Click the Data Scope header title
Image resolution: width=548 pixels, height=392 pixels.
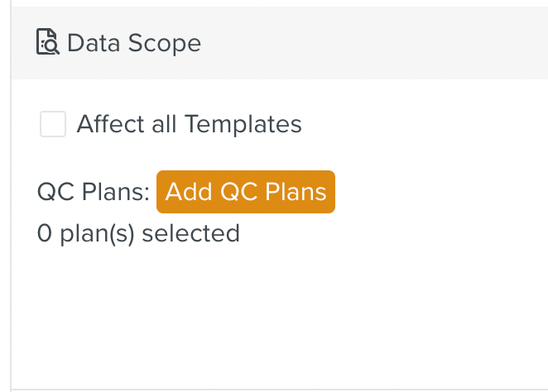point(133,42)
